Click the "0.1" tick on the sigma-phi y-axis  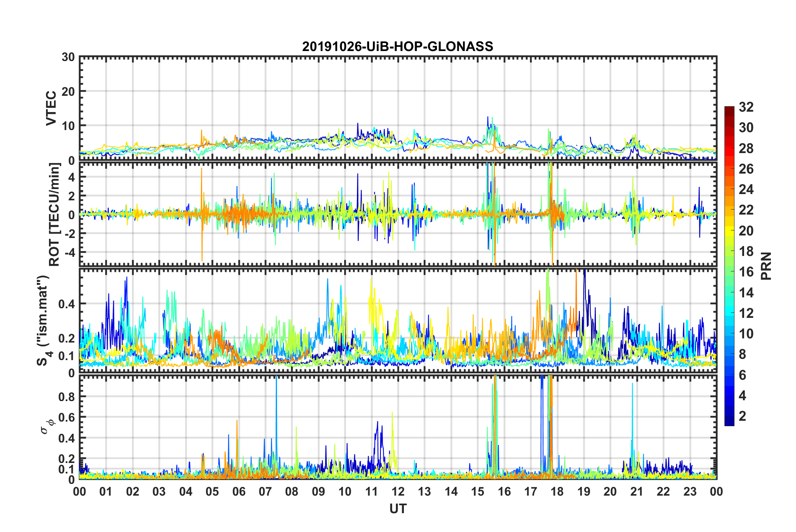[67, 469]
